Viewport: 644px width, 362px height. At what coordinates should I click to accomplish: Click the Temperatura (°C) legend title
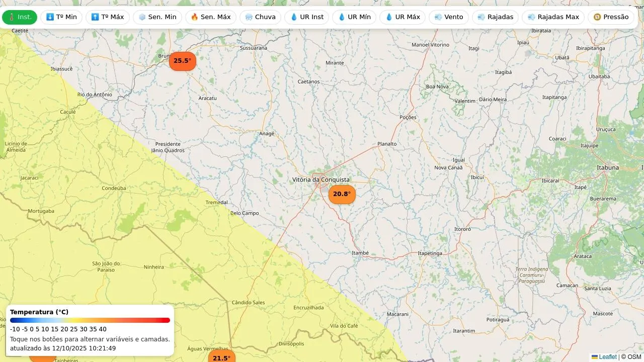[x=39, y=312]
